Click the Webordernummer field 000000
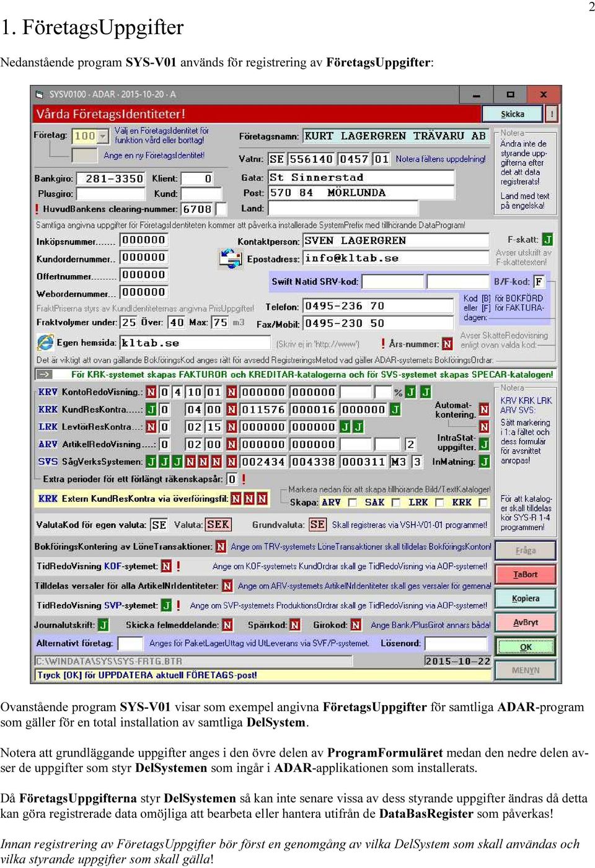This screenshot has height=868, width=595. tap(144, 292)
